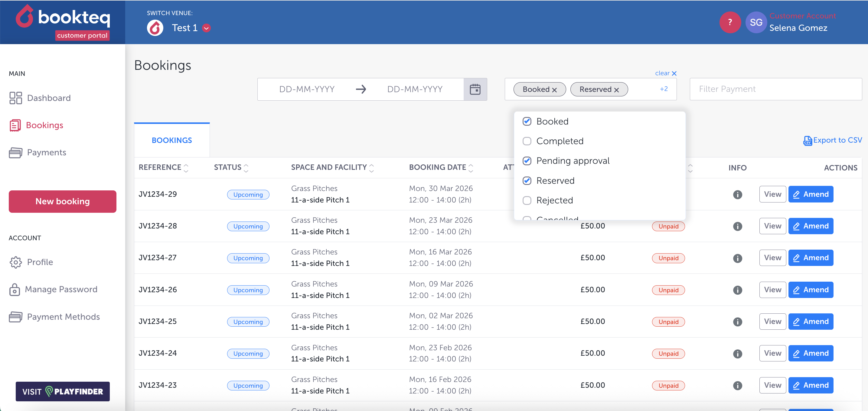Screen dimensions: 868x411
Task: Click the SG user avatar
Action: tap(756, 23)
